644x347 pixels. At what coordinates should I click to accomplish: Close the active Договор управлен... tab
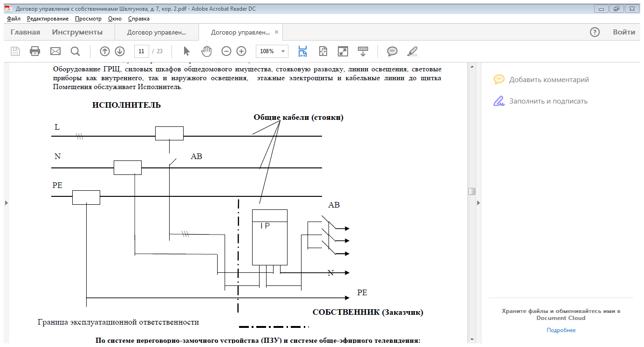[276, 32]
